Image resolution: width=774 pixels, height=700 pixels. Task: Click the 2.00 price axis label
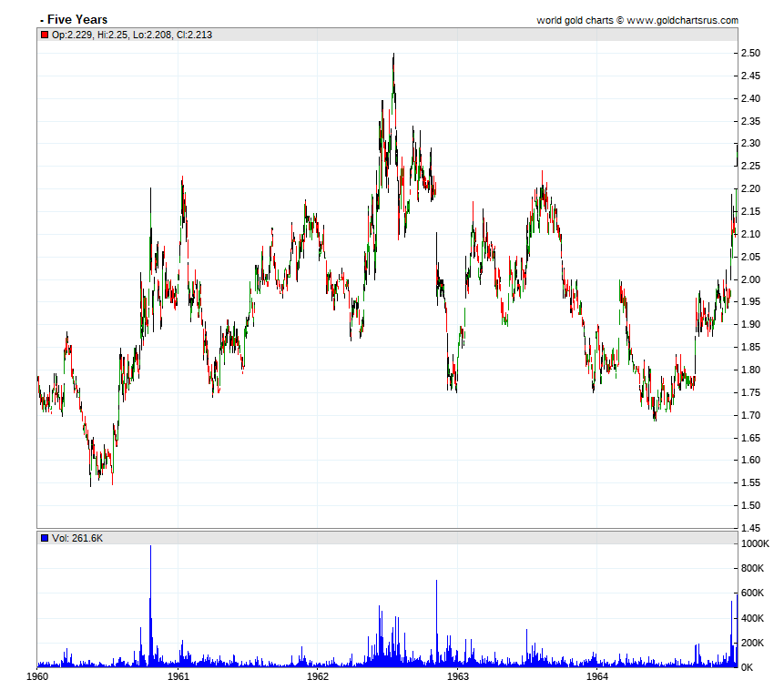pos(750,279)
